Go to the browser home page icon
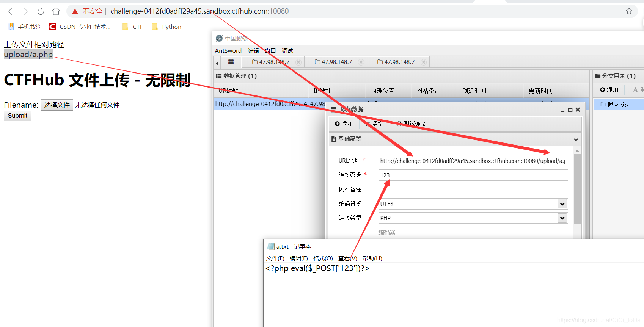644x327 pixels. tap(56, 11)
